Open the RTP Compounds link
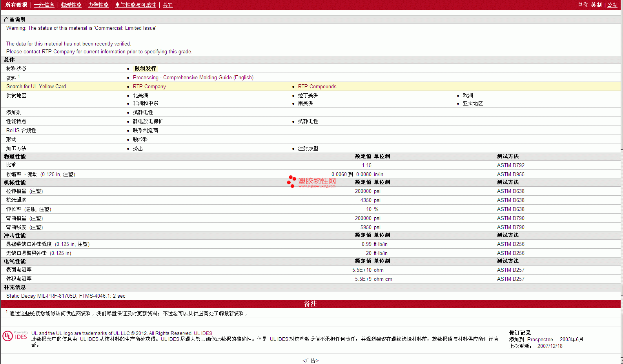Image resolution: width=623 pixels, height=364 pixels. 317,87
